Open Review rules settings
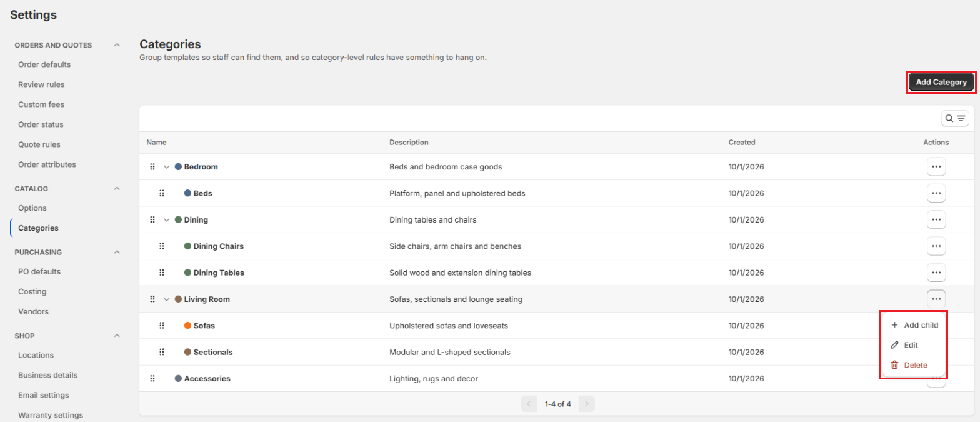This screenshot has height=422, width=980. click(x=41, y=84)
